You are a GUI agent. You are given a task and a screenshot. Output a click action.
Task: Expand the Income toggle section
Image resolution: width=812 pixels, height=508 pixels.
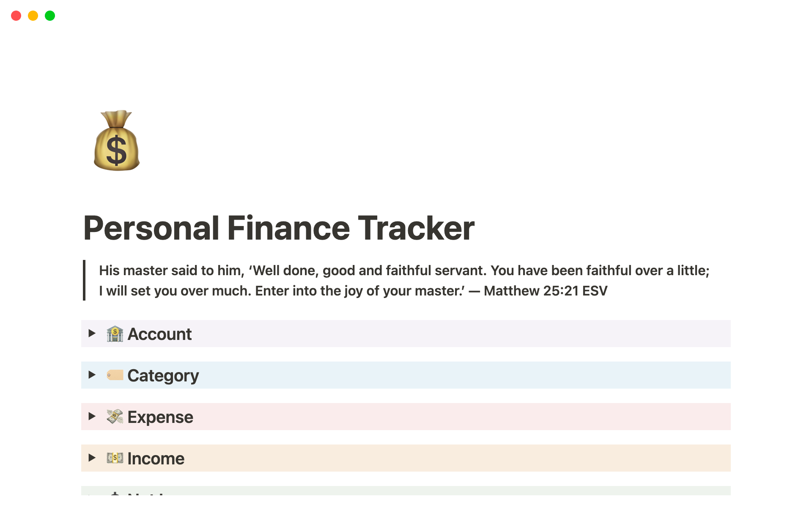[92, 458]
